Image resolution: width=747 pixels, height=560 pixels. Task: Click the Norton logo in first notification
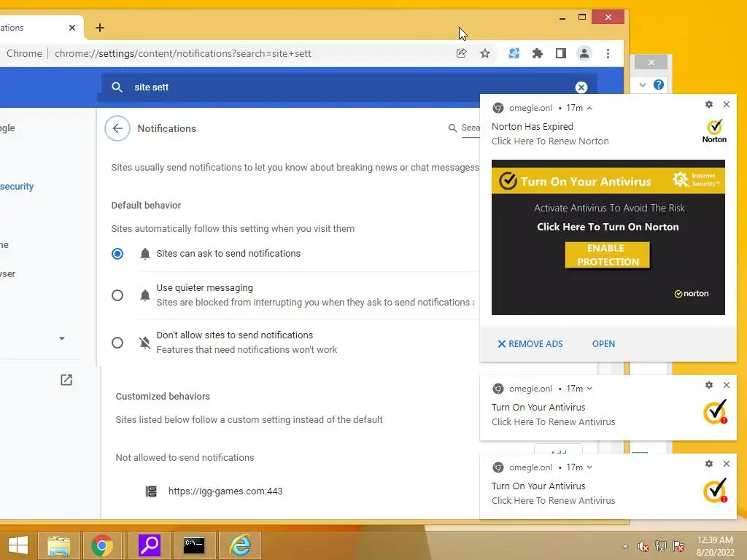[714, 131]
